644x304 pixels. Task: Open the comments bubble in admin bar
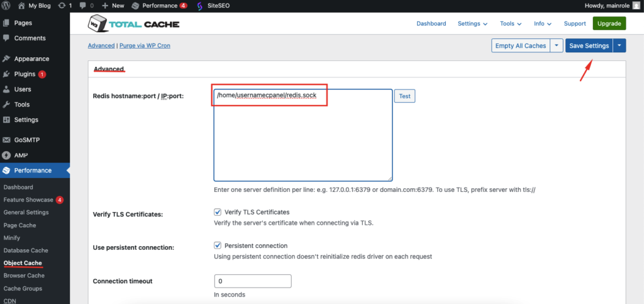click(x=82, y=6)
